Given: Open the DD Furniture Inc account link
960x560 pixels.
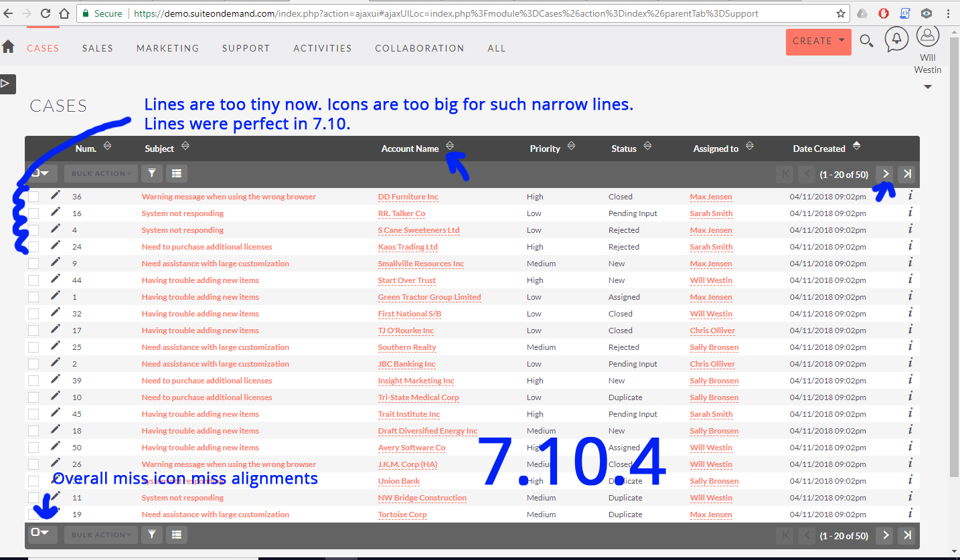Looking at the screenshot, I should (x=408, y=196).
